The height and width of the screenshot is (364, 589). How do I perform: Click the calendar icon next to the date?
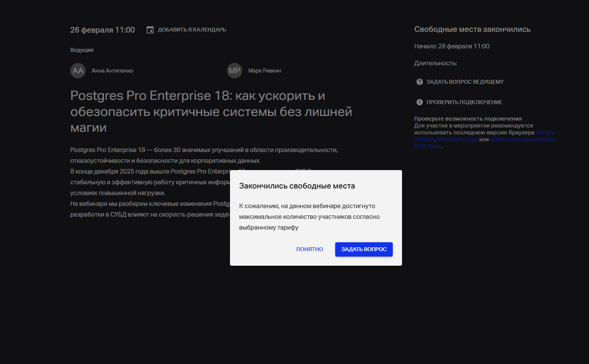click(150, 30)
